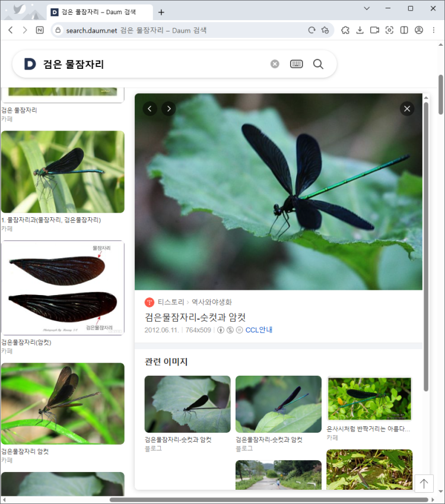
Task: Open title 검은물잠자리-숫컷과 암컷 below large image
Action: tap(195, 318)
